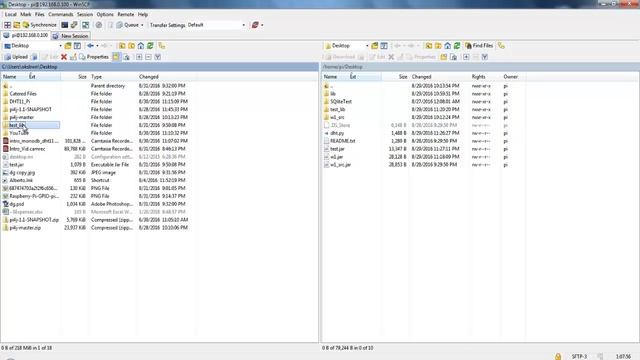The image size is (640, 360).
Task: Open the Local menu
Action: click(x=11, y=14)
